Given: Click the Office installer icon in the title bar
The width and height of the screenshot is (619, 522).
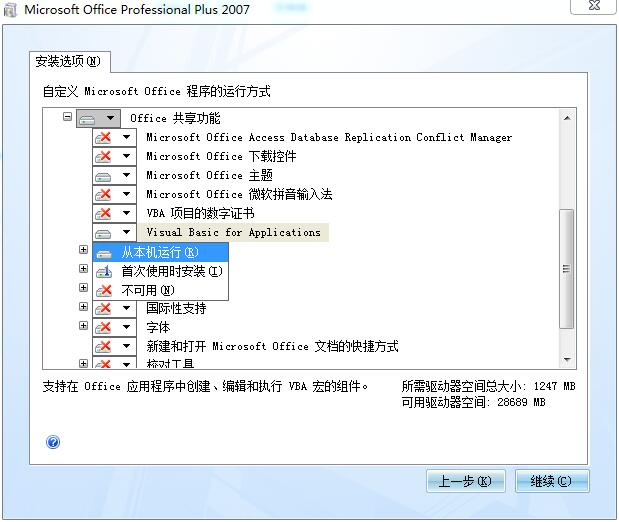Looking at the screenshot, I should tap(10, 9).
